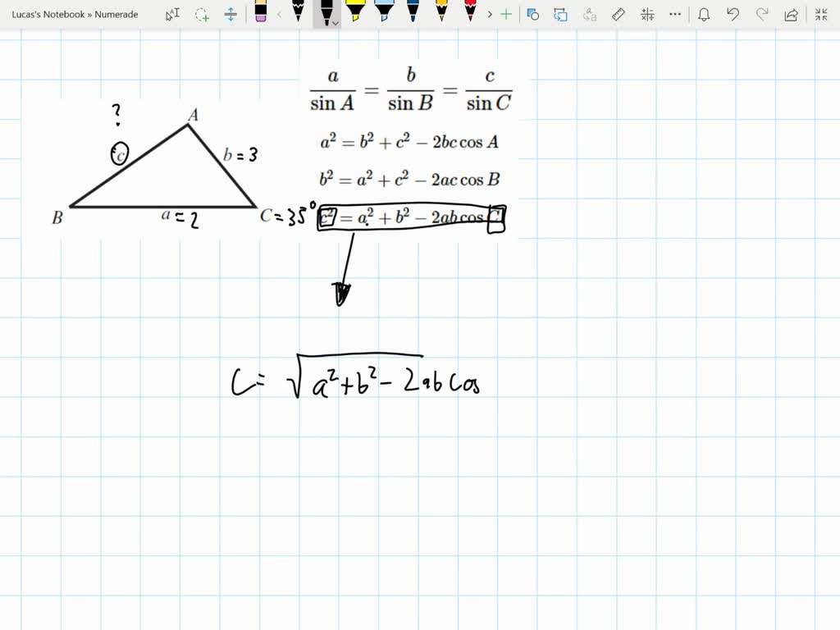Select the Eraser tool
This screenshot has width=840, height=630.
[262, 14]
